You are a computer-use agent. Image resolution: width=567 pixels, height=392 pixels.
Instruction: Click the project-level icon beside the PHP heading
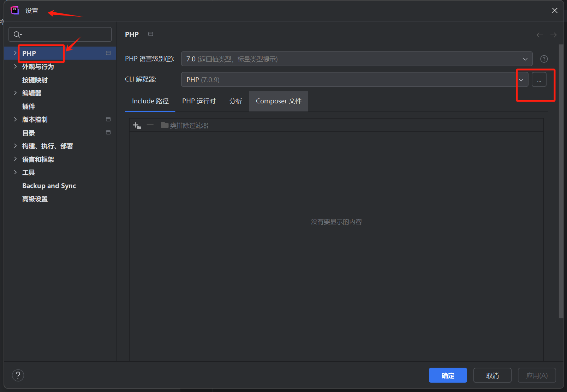(150, 34)
